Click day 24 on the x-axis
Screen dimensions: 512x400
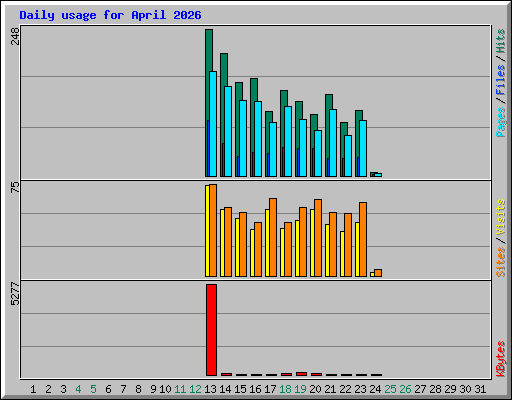pos(375,389)
